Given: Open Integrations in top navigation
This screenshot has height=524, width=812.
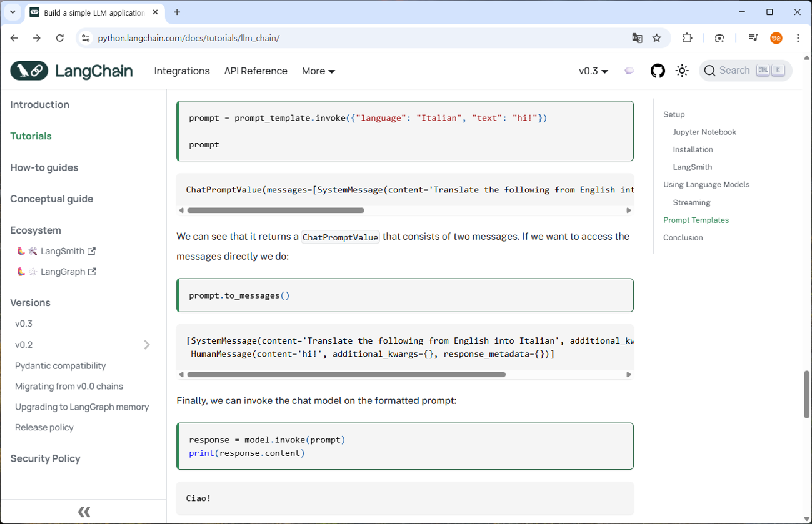Looking at the screenshot, I should click(182, 71).
